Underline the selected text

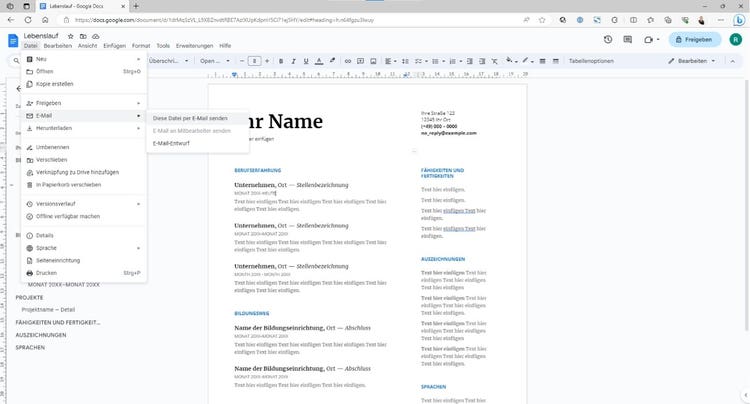(x=306, y=61)
